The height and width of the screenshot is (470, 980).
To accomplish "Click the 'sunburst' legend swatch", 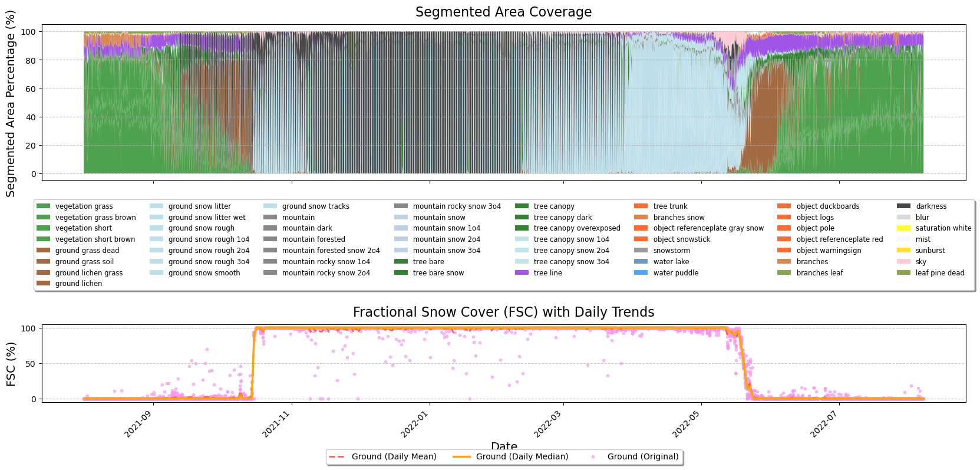I will [x=903, y=250].
